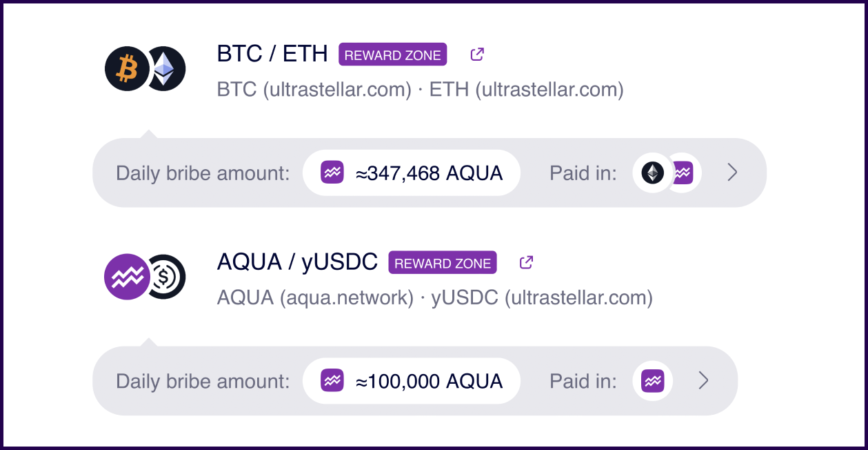Click AQUA / yUSDC Reward Zone badge
The image size is (868, 450).
click(x=443, y=263)
